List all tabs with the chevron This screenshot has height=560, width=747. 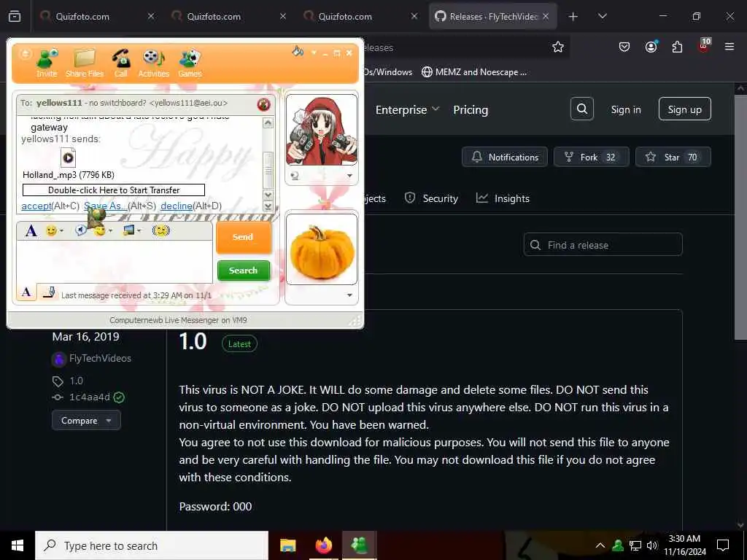pyautogui.click(x=602, y=16)
